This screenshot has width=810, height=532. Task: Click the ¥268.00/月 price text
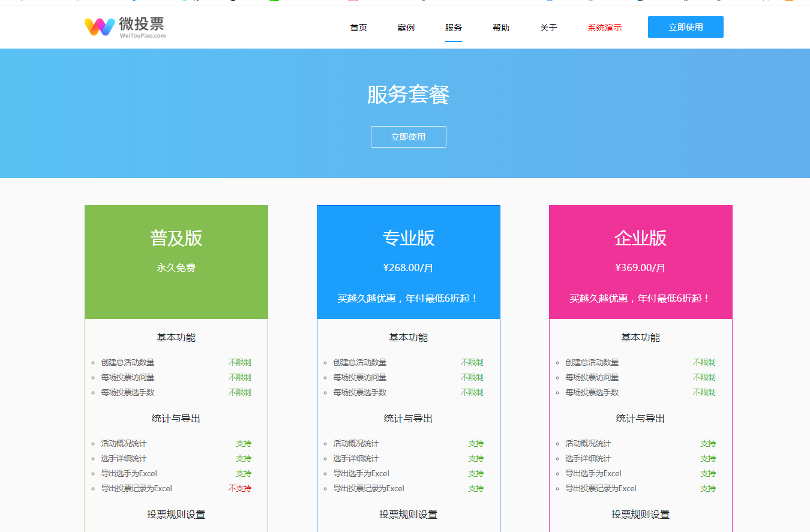point(408,268)
